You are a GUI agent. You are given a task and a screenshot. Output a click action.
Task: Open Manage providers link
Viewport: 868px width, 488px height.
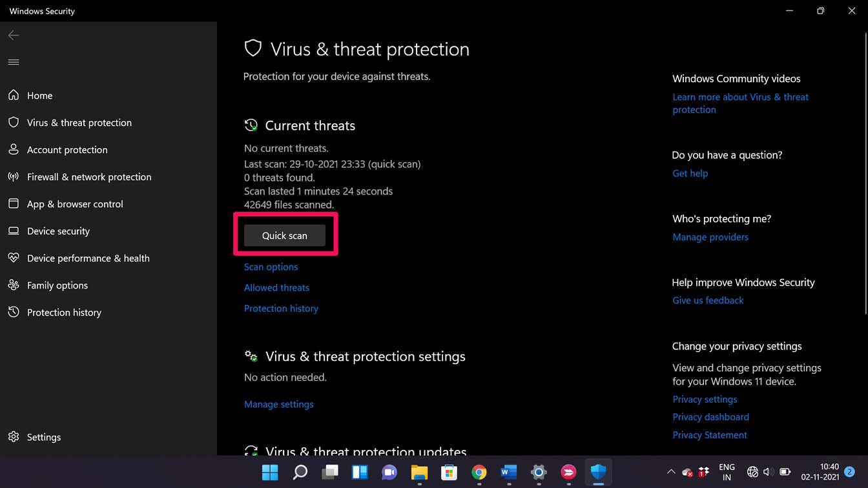pyautogui.click(x=710, y=237)
